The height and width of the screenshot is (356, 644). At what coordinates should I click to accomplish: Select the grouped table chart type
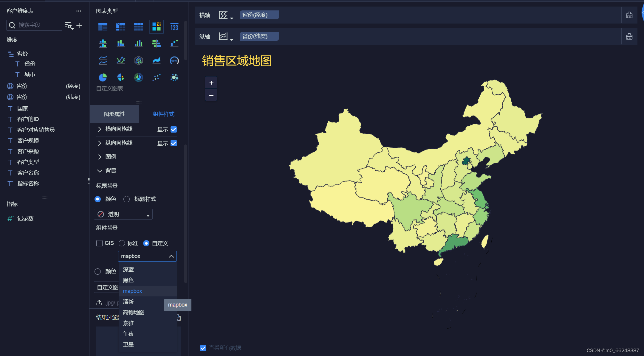103,27
